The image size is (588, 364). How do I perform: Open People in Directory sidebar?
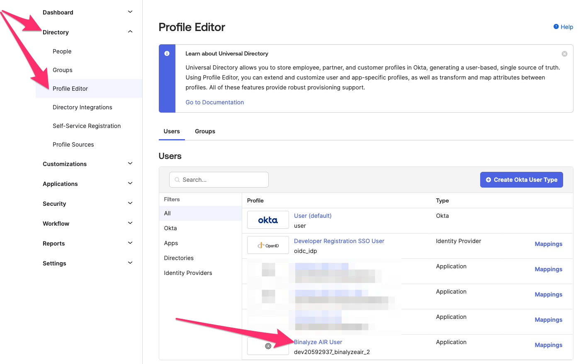click(x=62, y=51)
